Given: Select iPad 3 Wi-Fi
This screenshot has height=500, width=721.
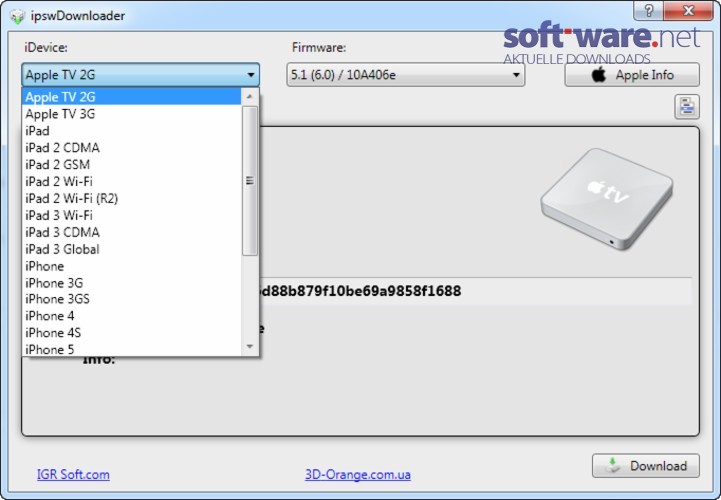Looking at the screenshot, I should point(132,215).
